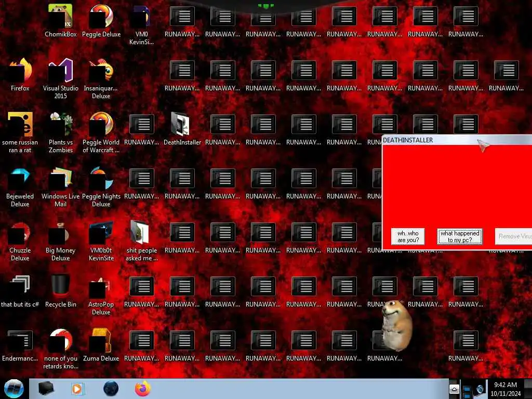
Task: Click the grayed 'Remove Virus' button
Action: pos(513,236)
